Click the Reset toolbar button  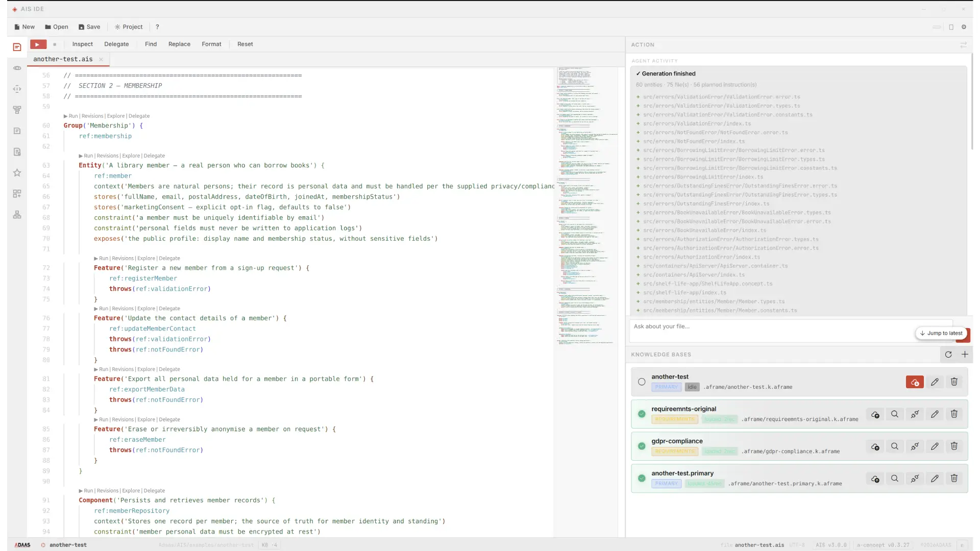pos(245,44)
